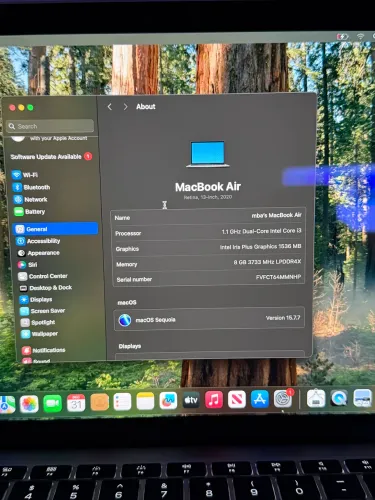Viewport: 375px width, 500px height.
Task: Open News from the Dock
Action: tap(237, 399)
